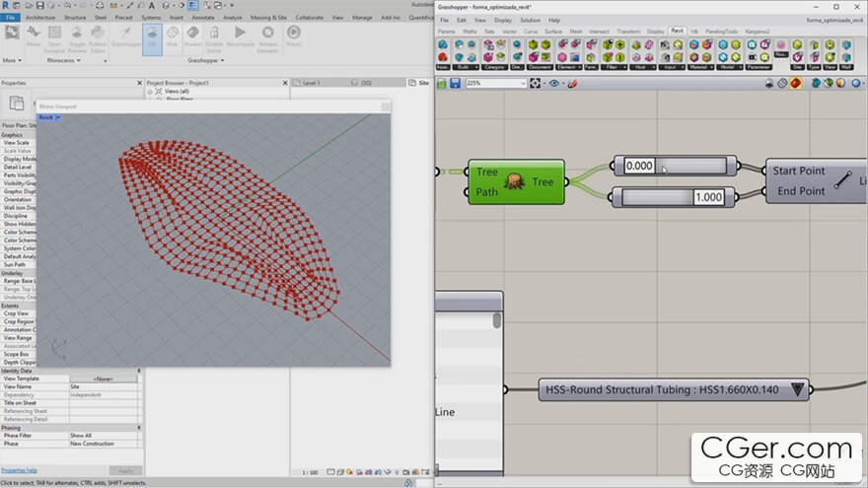This screenshot has height=488, width=868.
Task: Turn off the highlighted Off preview mode
Action: (152, 38)
